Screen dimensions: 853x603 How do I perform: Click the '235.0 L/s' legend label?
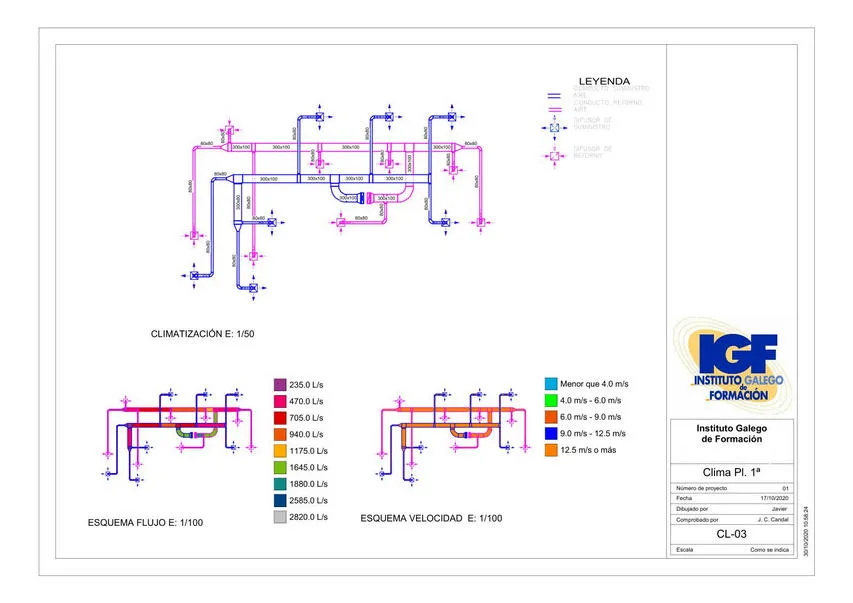306,385
